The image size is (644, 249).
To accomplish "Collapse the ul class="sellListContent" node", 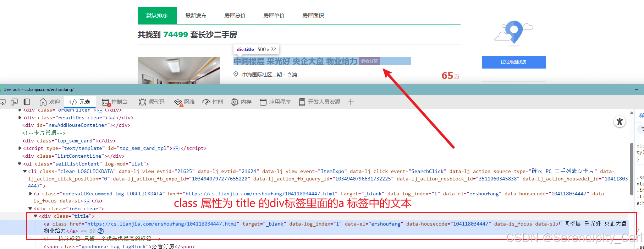I will [20, 164].
